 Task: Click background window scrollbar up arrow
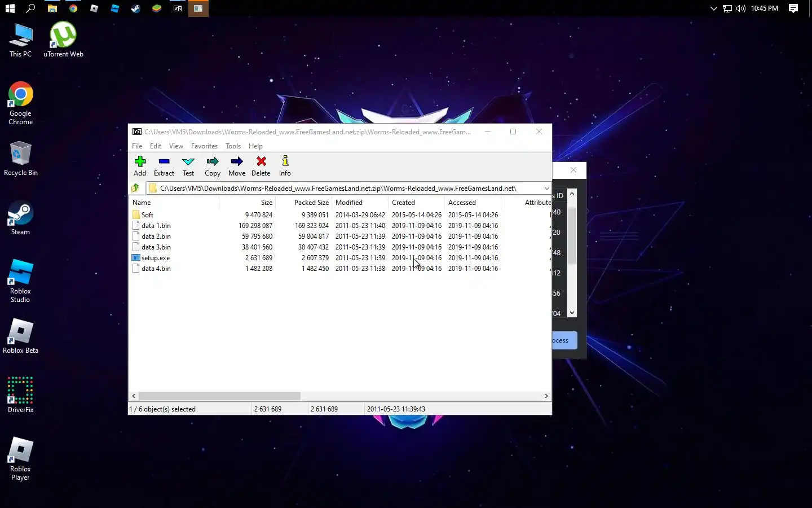572,194
